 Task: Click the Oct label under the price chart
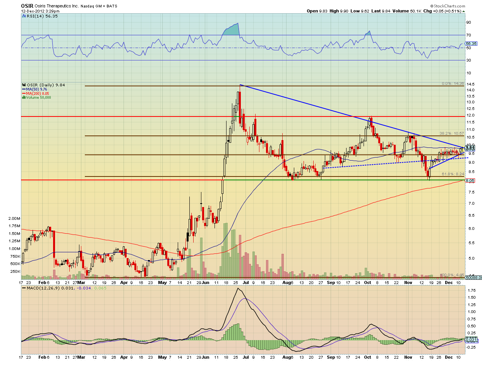(367, 283)
